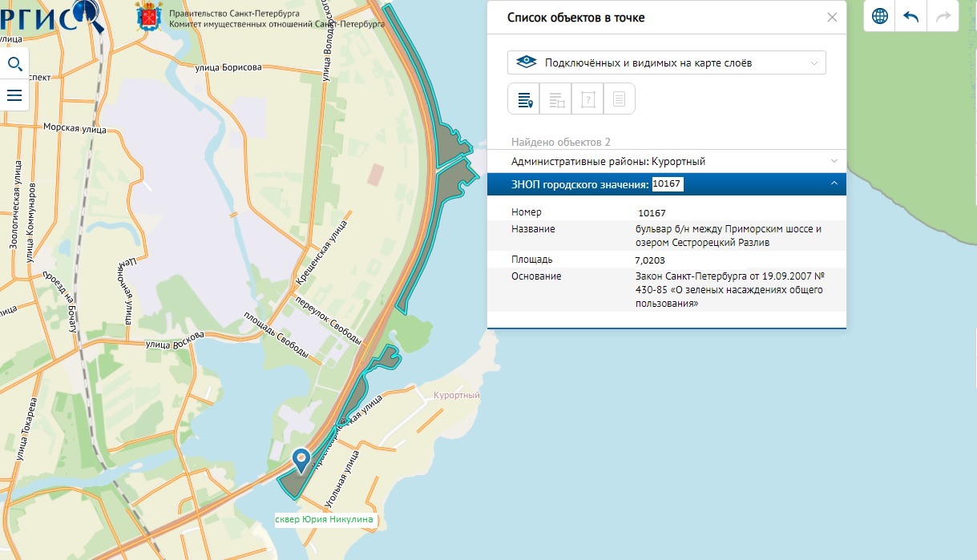977x560 pixels.
Task: Click the globe full-extent icon
Action: (879, 16)
